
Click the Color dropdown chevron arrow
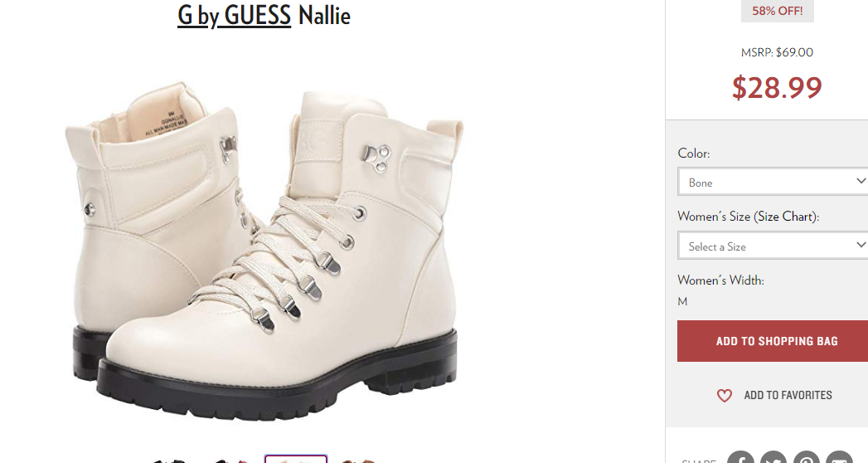[861, 181]
